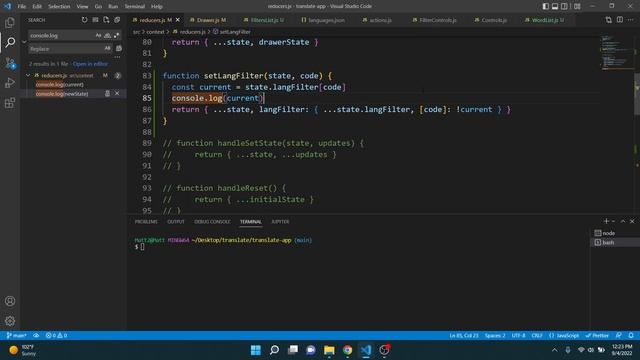Open the Extensions view

[x=10, y=103]
